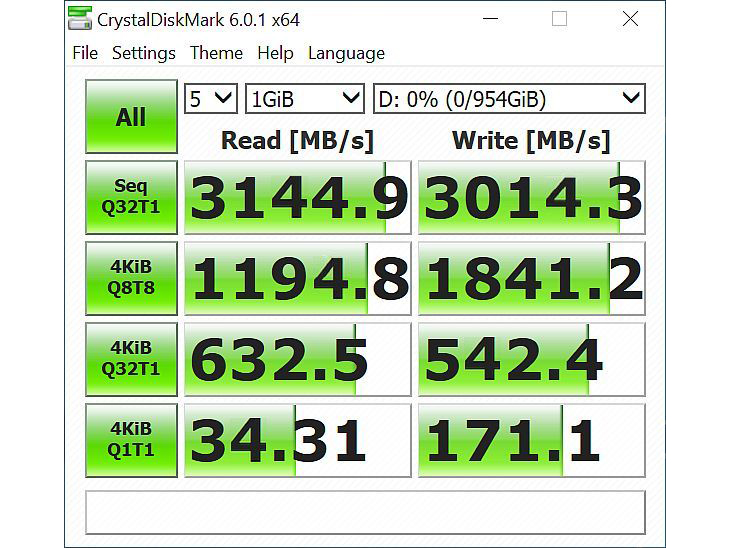Click the empty comment field at bottom
730x548 pixels.
tap(365, 512)
